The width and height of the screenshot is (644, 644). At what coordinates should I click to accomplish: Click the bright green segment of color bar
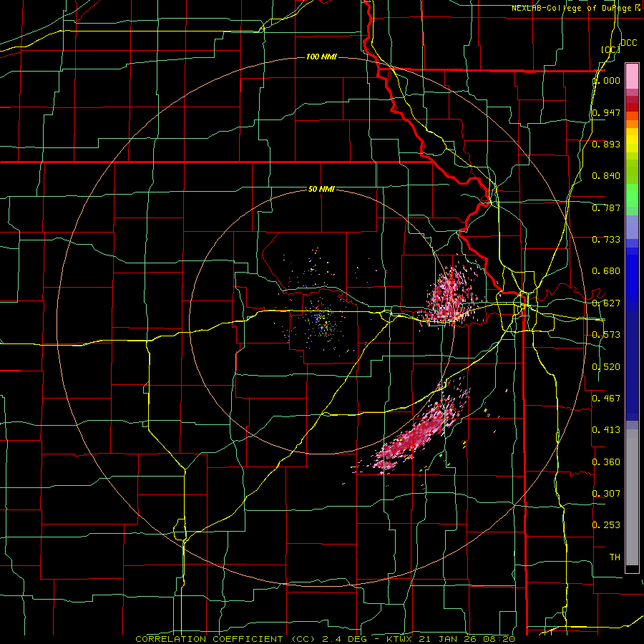click(x=632, y=195)
